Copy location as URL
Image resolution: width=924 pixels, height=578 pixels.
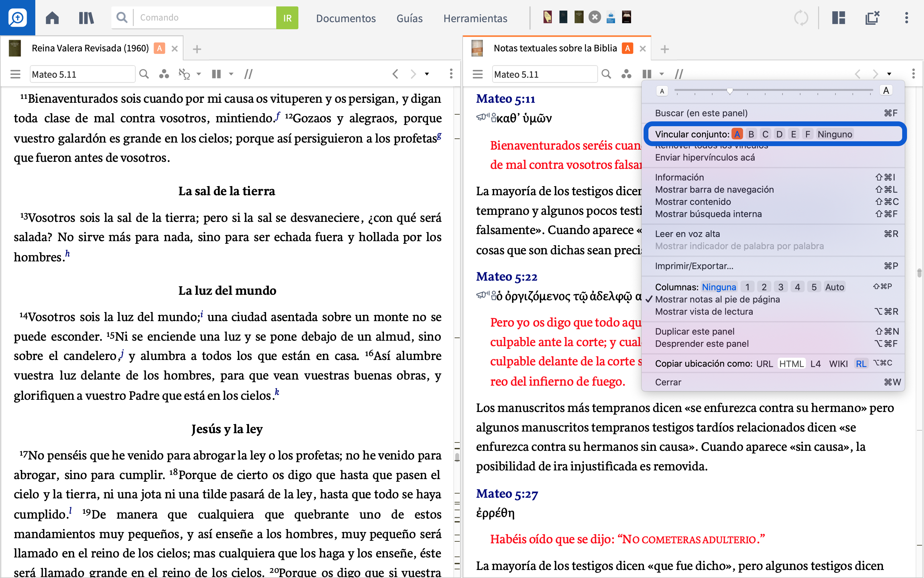point(764,363)
